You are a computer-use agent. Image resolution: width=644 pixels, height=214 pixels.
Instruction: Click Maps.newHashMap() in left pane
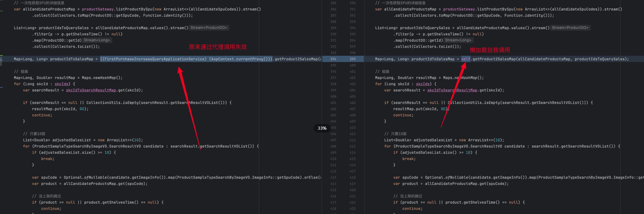102,78
